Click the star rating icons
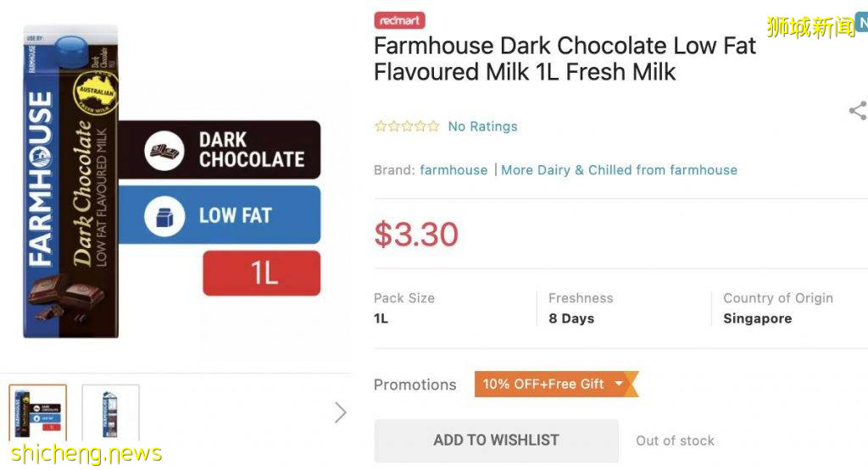This screenshot has width=868, height=470. [x=407, y=126]
